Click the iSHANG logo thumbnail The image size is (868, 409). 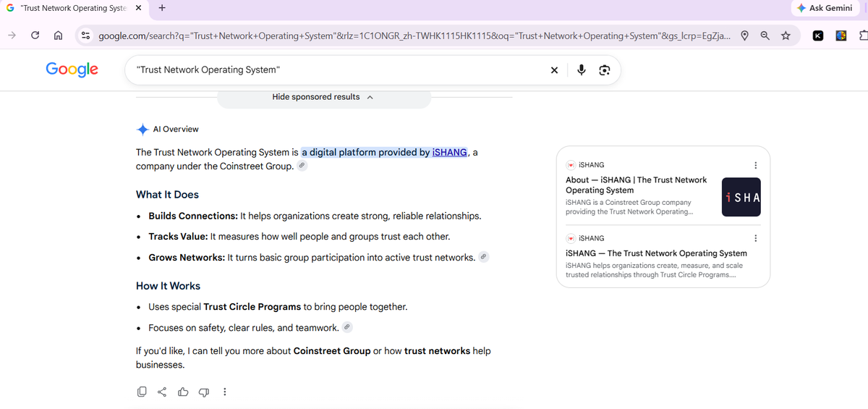[741, 197]
